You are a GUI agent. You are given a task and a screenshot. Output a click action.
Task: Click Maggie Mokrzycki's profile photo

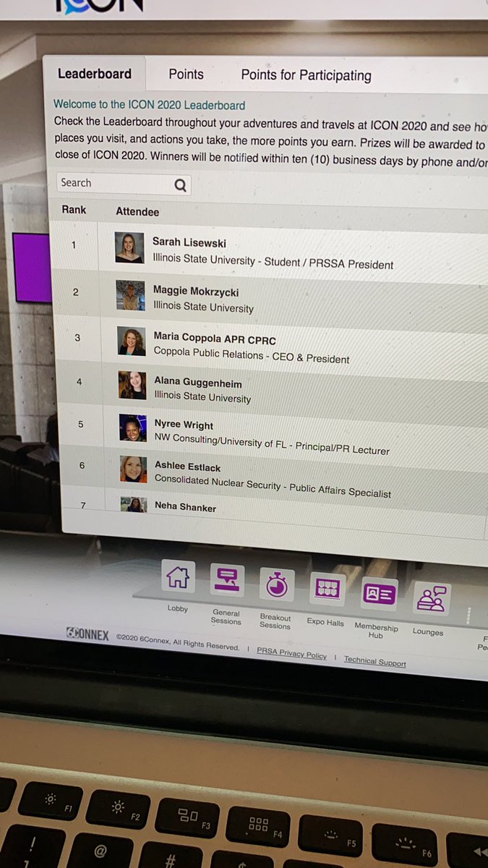(x=130, y=295)
